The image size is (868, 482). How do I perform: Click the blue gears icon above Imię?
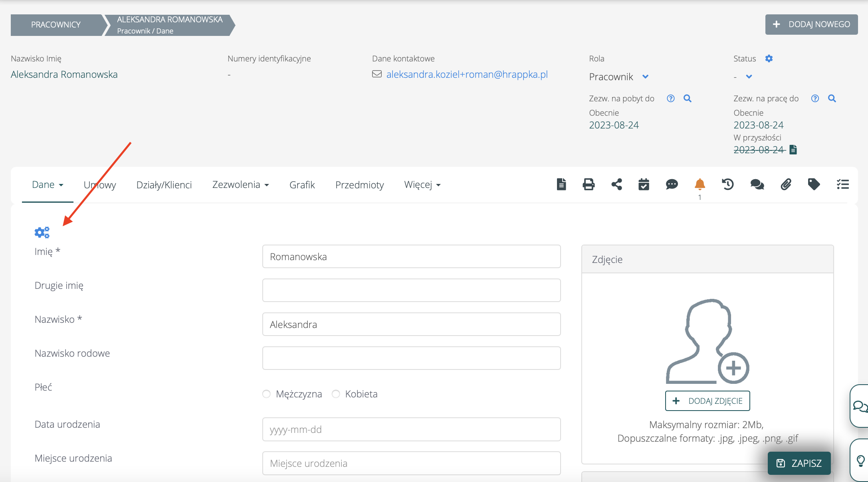(x=42, y=232)
